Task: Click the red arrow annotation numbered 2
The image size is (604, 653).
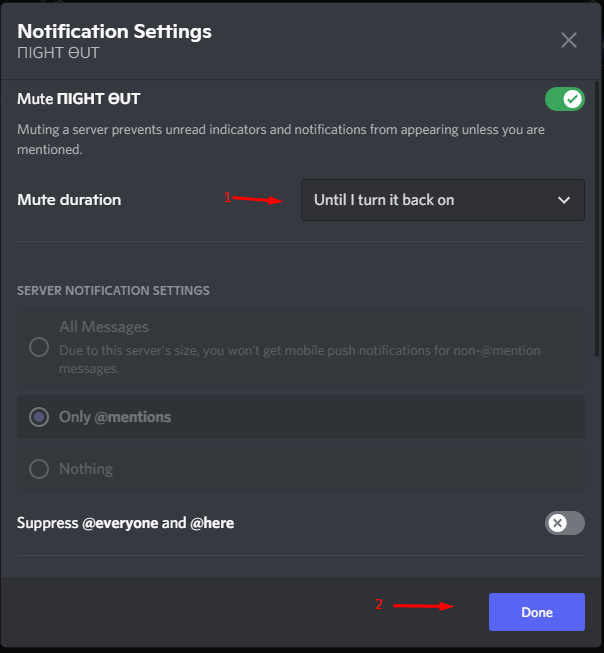Action: (x=415, y=605)
